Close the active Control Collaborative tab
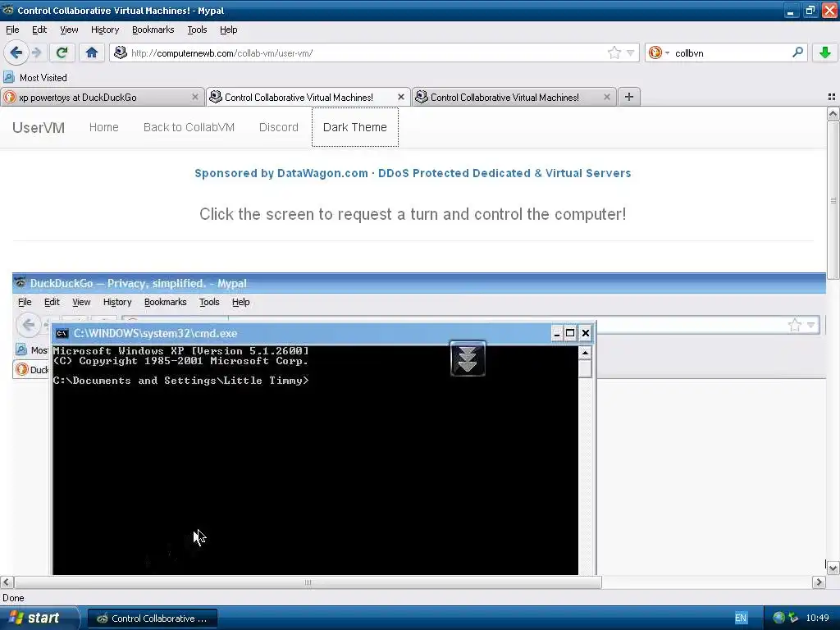 [400, 97]
